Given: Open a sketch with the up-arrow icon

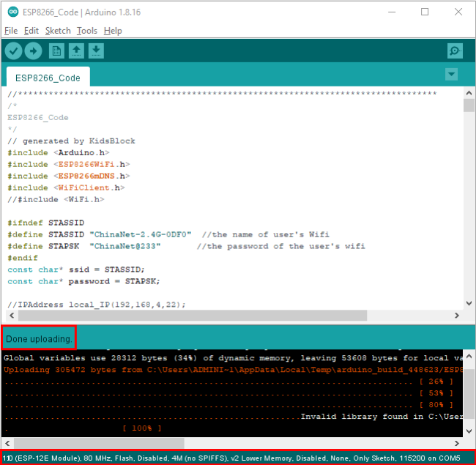Looking at the screenshot, I should (x=76, y=51).
